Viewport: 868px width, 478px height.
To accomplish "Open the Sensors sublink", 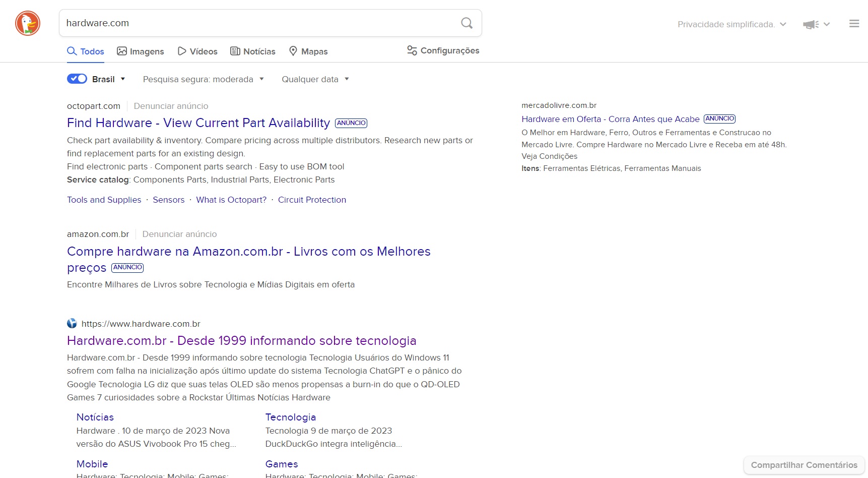I will pos(169,200).
